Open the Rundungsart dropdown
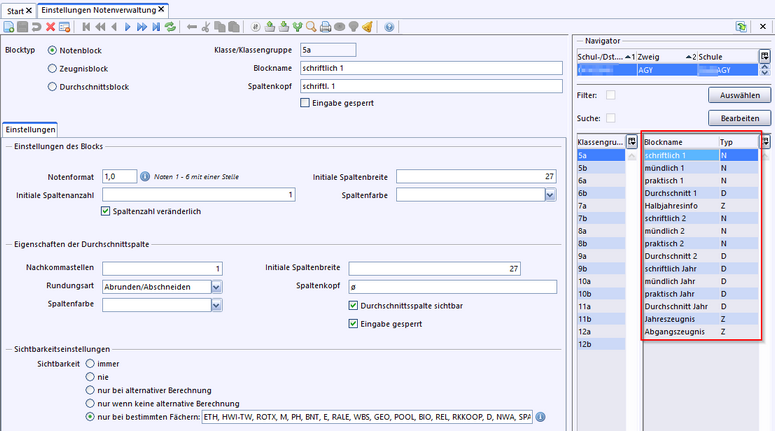Viewport: 775px width, 431px height. (x=216, y=286)
